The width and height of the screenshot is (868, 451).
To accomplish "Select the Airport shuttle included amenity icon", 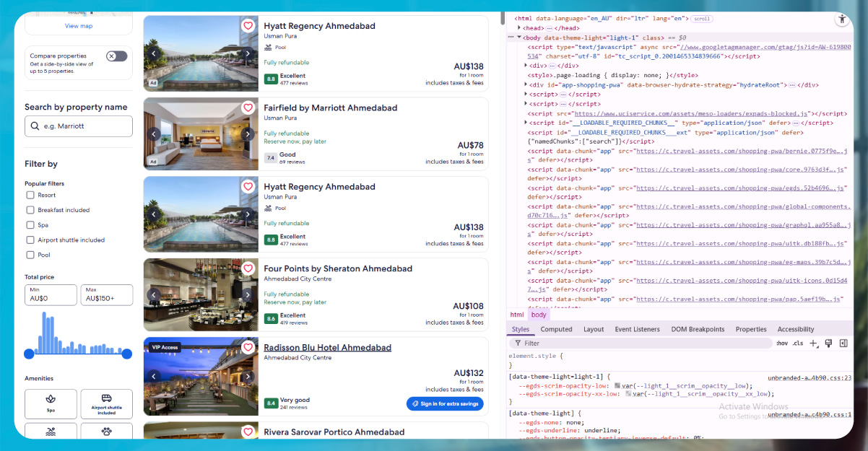I will pos(106,404).
